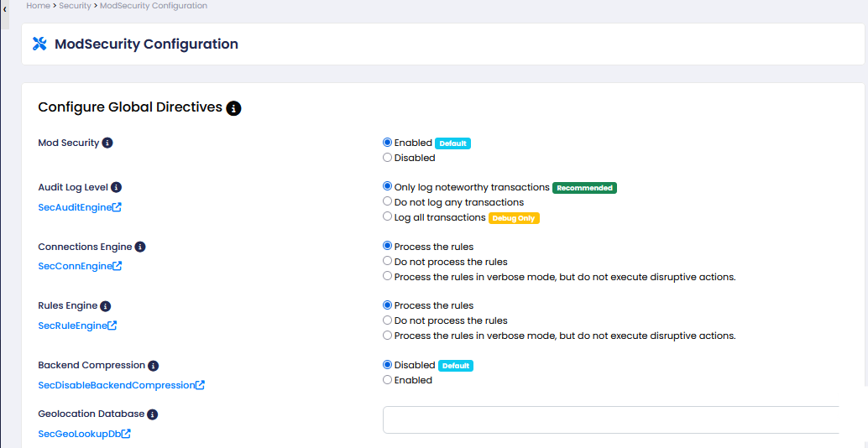Select Disabled for Mod Security

pyautogui.click(x=387, y=158)
